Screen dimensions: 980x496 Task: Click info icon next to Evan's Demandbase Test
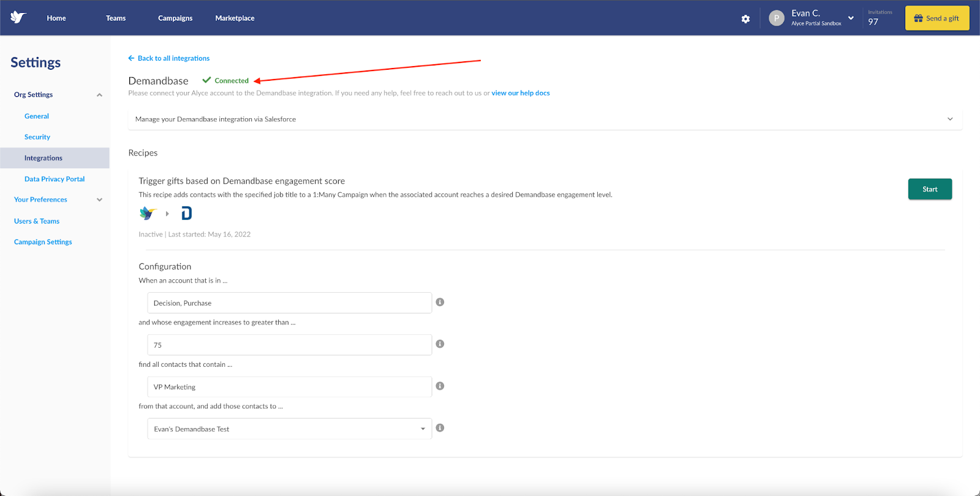tap(440, 428)
